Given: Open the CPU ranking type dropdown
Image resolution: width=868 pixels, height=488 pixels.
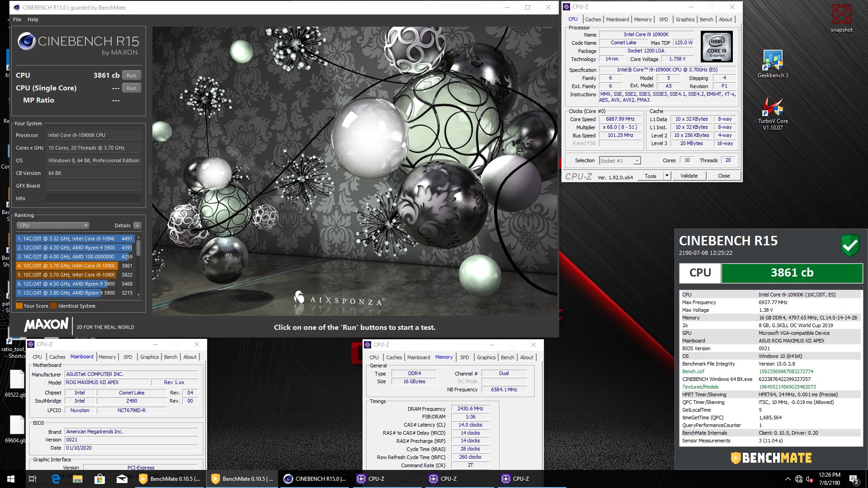Looking at the screenshot, I should [53, 225].
